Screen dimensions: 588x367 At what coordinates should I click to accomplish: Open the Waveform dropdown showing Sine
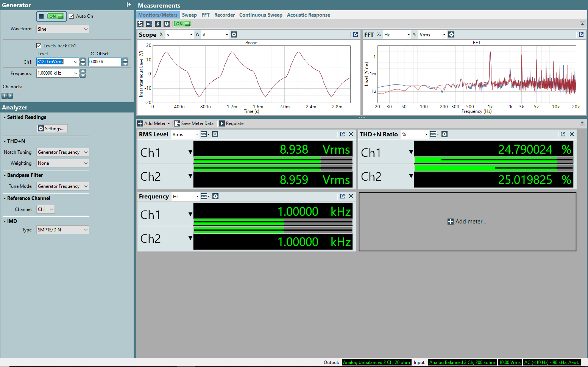[62, 29]
